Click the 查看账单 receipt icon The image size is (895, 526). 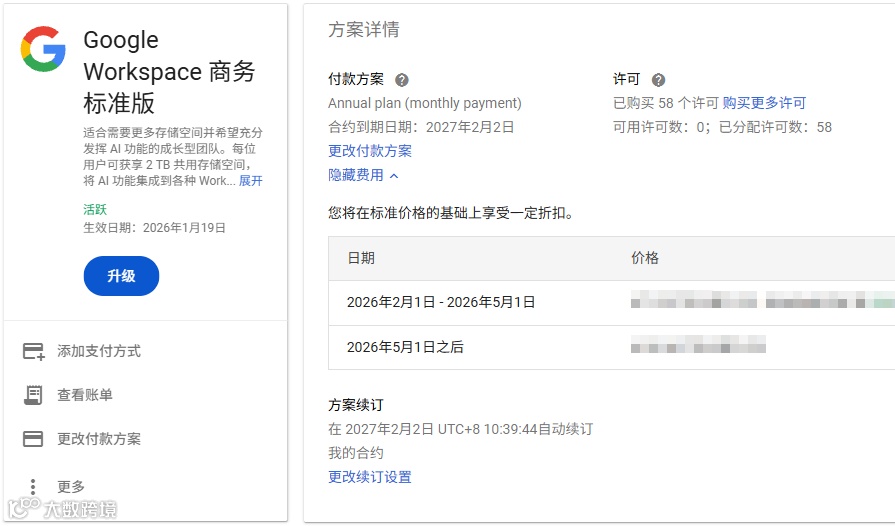[33, 395]
